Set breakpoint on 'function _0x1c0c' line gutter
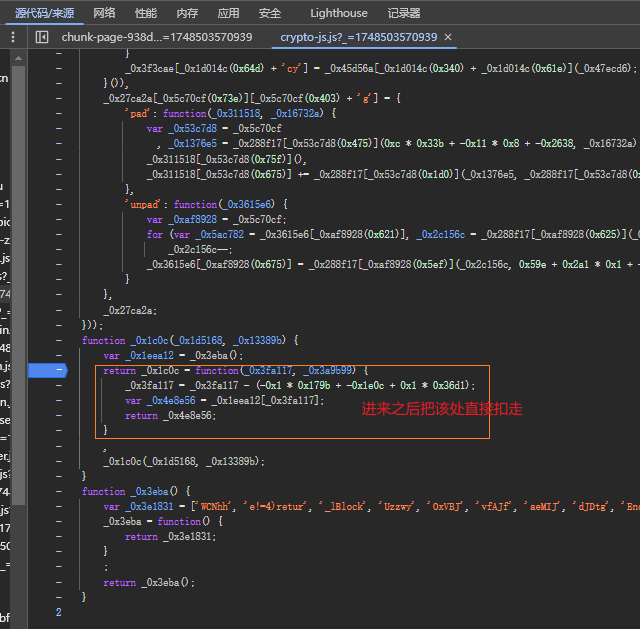The width and height of the screenshot is (640, 629). click(59, 340)
